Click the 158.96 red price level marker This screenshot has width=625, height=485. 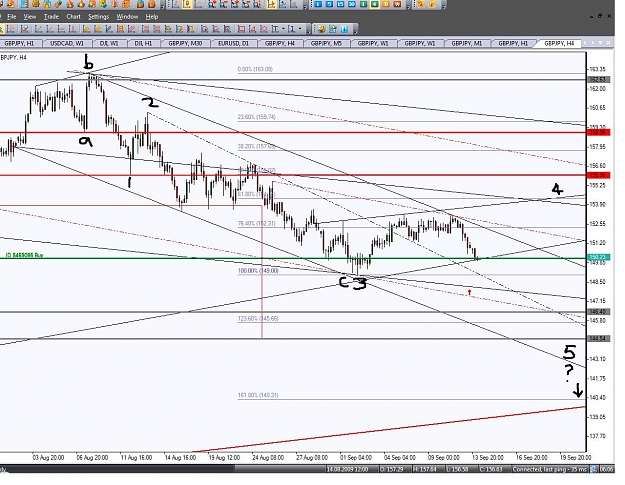(x=598, y=132)
